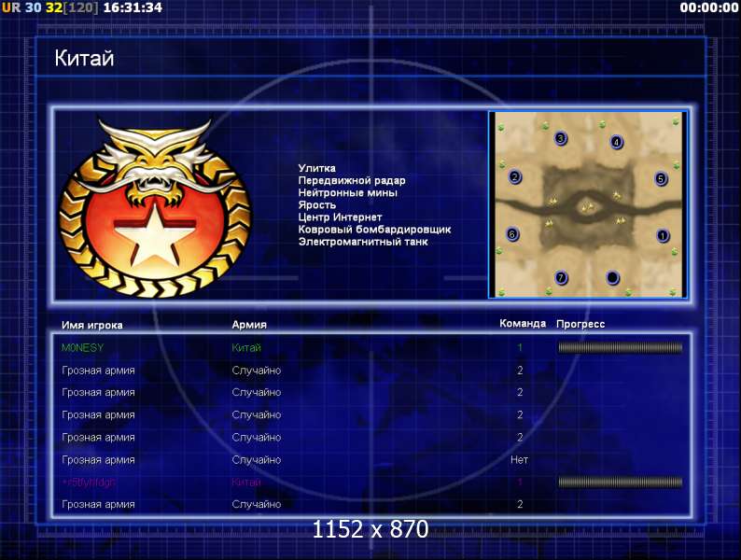Screen dimensions: 741x560
Task: Select the "Электромагнитный танк" entry
Action: pos(363,242)
